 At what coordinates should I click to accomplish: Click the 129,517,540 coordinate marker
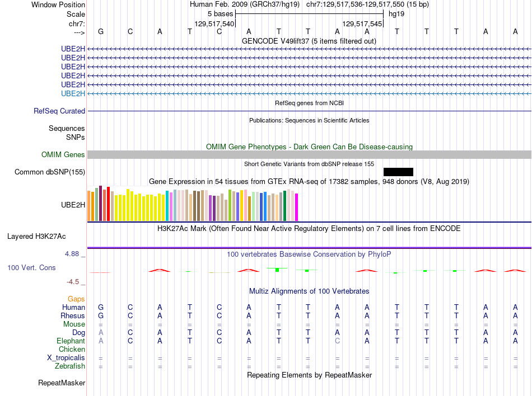(x=214, y=23)
